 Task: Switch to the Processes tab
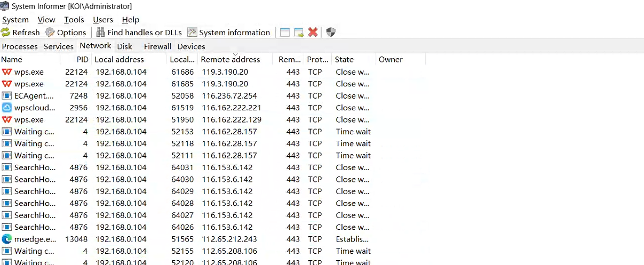coord(20,46)
